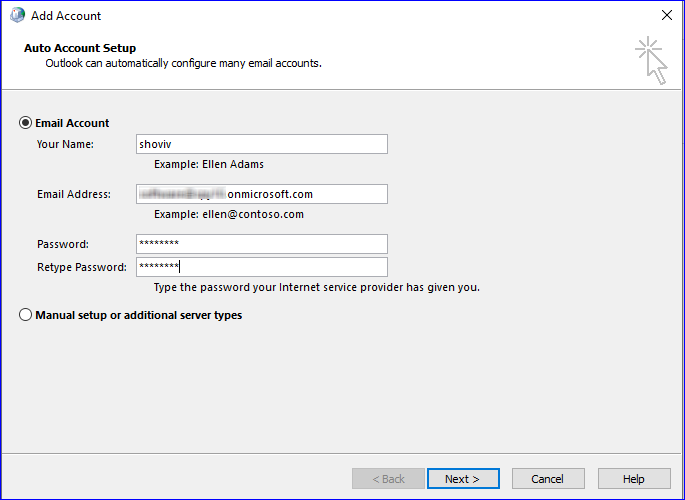Click the Password input field
The width and height of the screenshot is (685, 500).
(x=262, y=244)
